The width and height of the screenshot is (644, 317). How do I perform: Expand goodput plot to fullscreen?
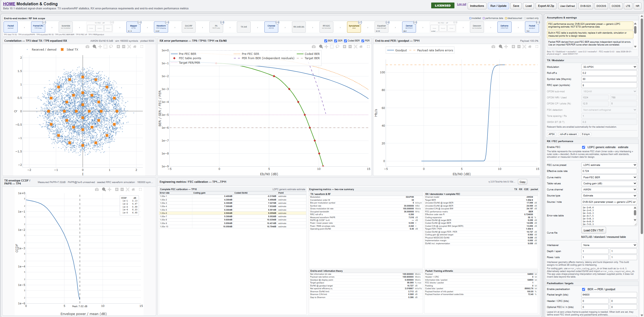(x=537, y=47)
